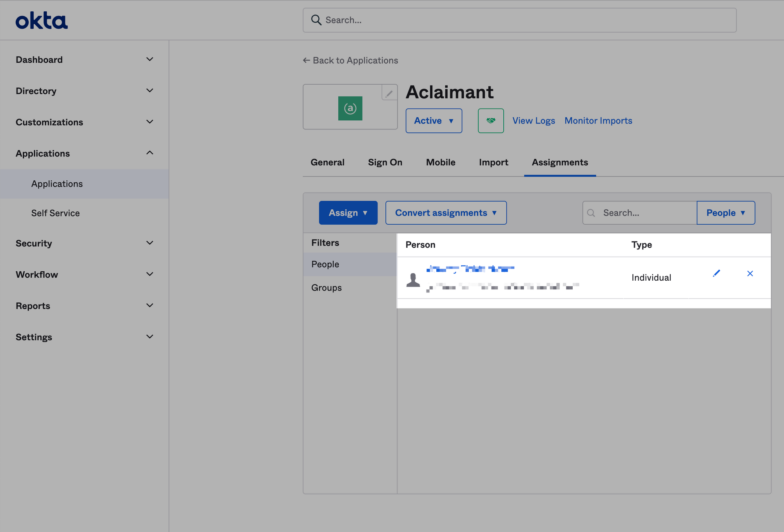Click the top global Search field
The height and width of the screenshot is (532, 784).
(x=519, y=20)
